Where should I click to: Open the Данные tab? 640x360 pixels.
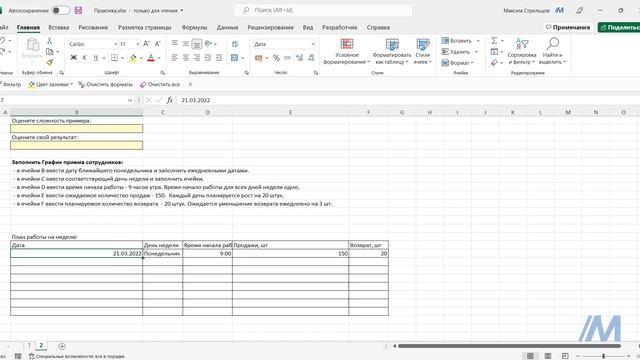click(x=227, y=27)
